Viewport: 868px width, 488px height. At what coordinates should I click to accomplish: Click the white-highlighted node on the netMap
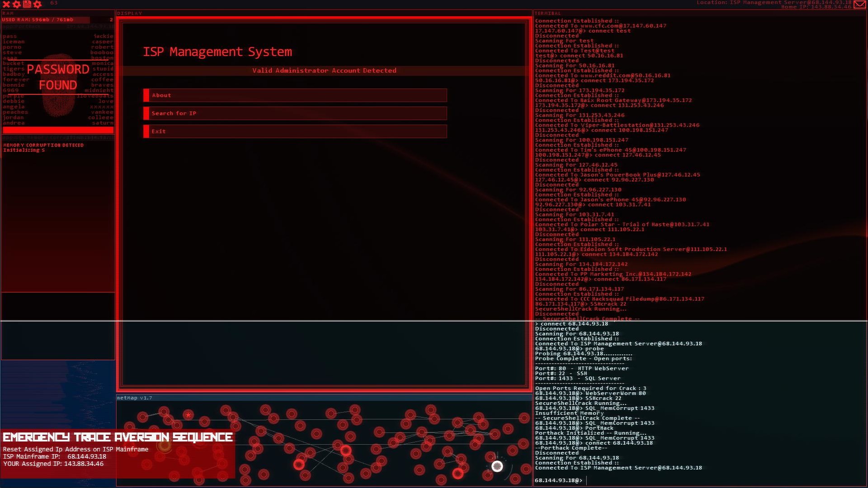click(x=497, y=466)
